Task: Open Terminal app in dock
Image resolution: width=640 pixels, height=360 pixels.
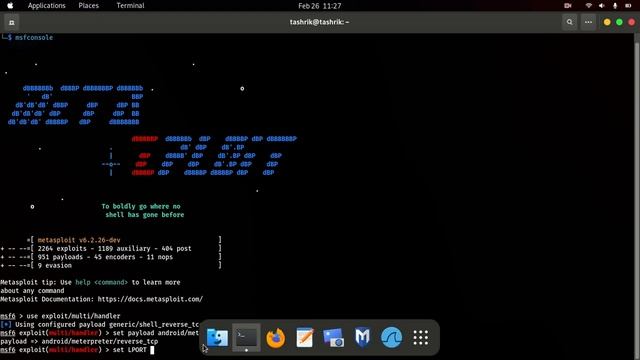Action: 247,338
